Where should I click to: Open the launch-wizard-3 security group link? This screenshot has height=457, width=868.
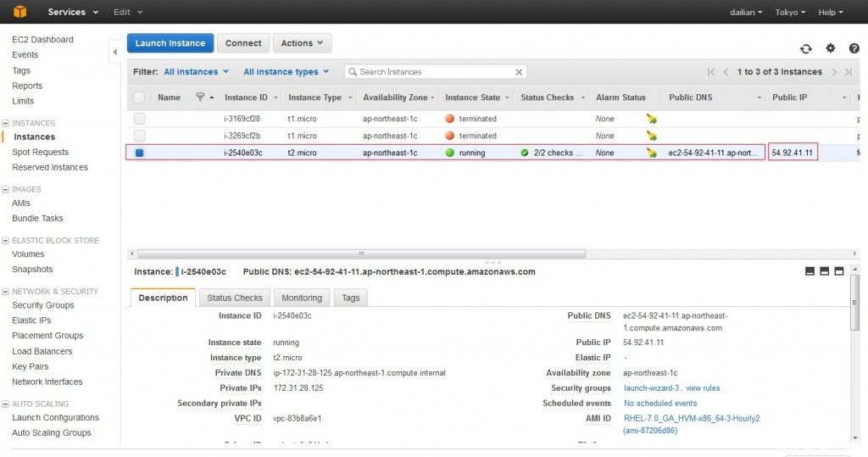[x=651, y=388]
